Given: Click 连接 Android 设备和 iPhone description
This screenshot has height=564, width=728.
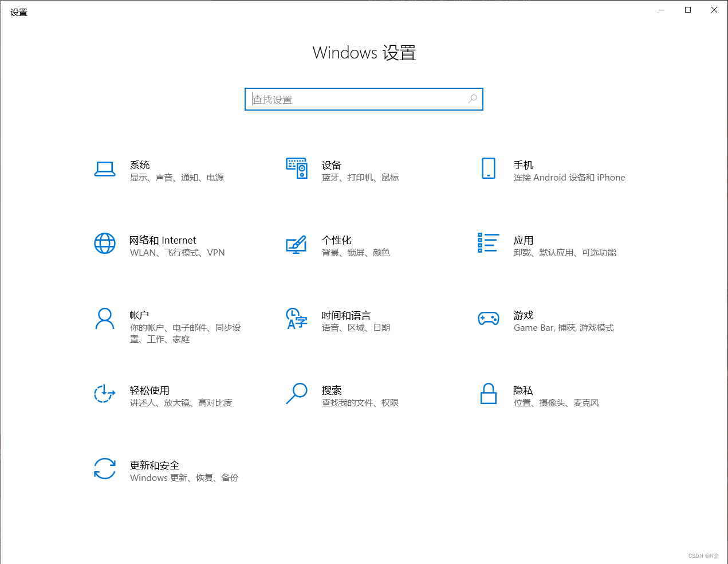Looking at the screenshot, I should (569, 178).
